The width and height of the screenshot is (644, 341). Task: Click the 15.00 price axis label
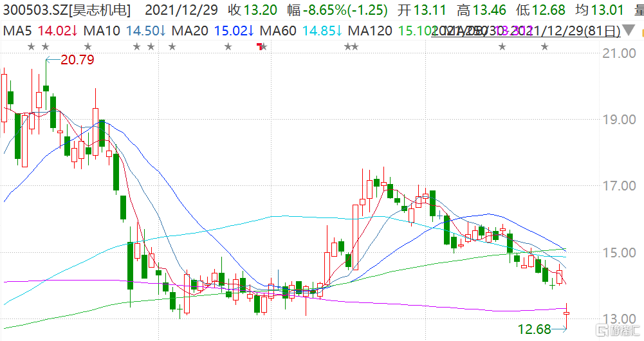coord(619,253)
